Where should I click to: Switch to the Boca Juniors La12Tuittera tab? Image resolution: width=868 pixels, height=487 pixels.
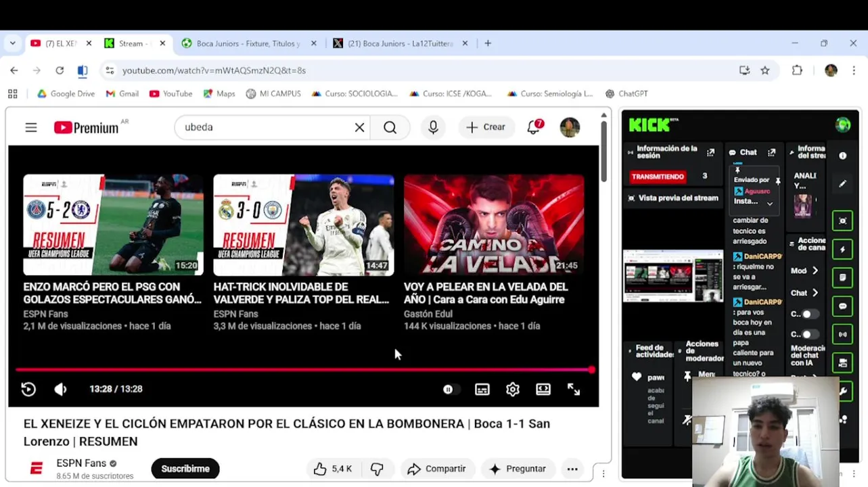click(399, 43)
